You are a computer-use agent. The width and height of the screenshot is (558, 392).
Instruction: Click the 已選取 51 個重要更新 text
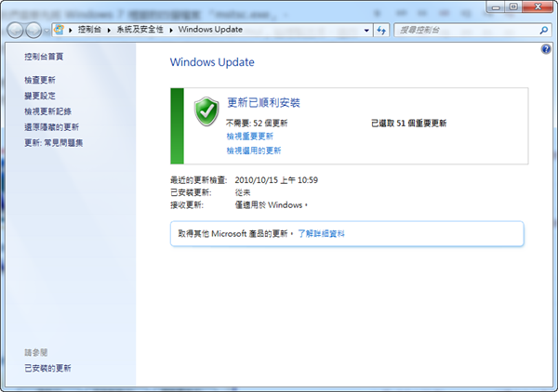(408, 124)
